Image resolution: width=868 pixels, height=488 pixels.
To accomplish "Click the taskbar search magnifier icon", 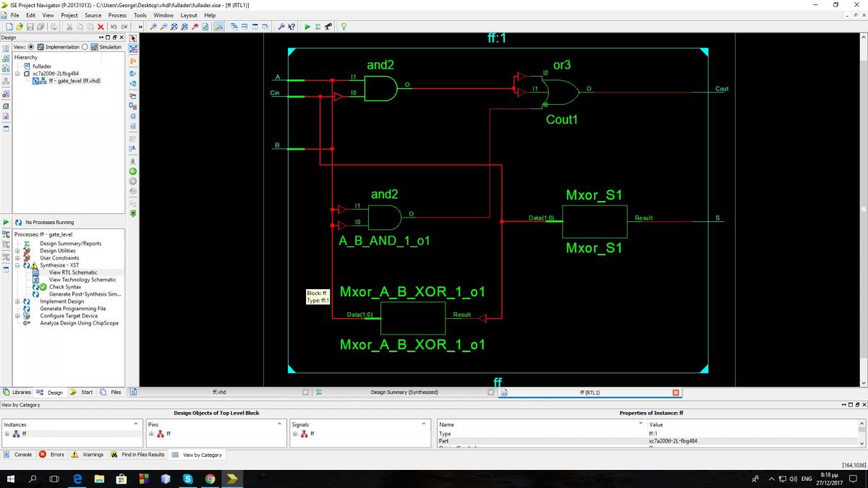I will (x=33, y=479).
